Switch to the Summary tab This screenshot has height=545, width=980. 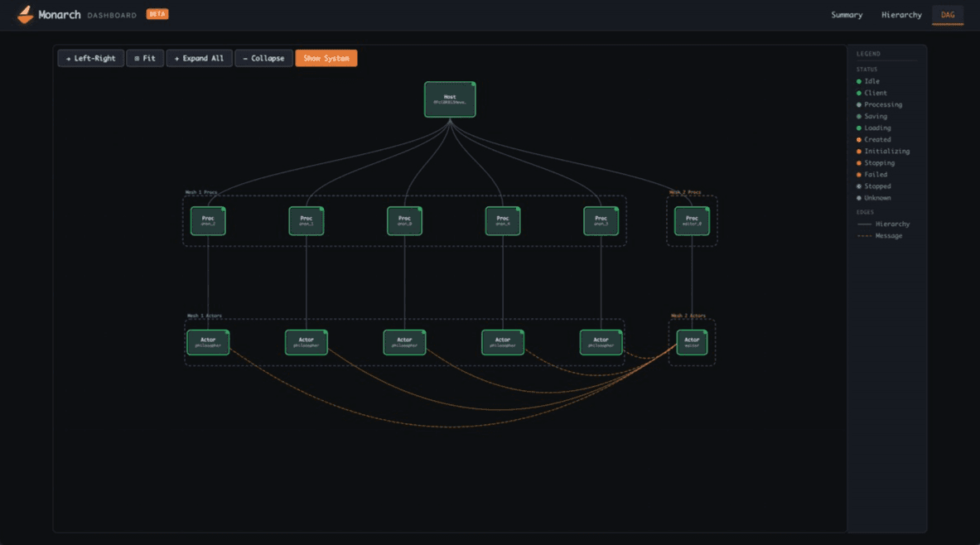click(x=847, y=15)
